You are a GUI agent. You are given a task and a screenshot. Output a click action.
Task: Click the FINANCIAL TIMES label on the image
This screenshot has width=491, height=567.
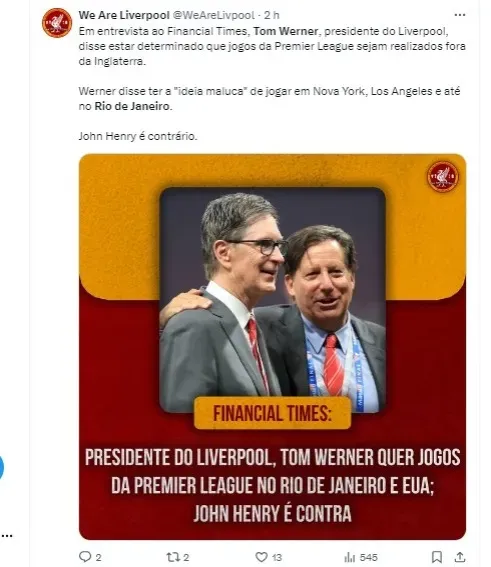tap(272, 413)
